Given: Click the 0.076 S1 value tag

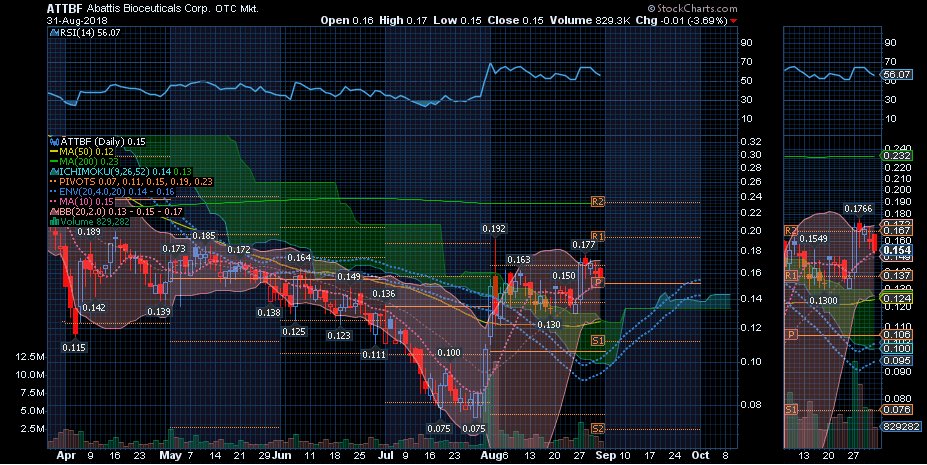Looking at the screenshot, I should pos(896,409).
